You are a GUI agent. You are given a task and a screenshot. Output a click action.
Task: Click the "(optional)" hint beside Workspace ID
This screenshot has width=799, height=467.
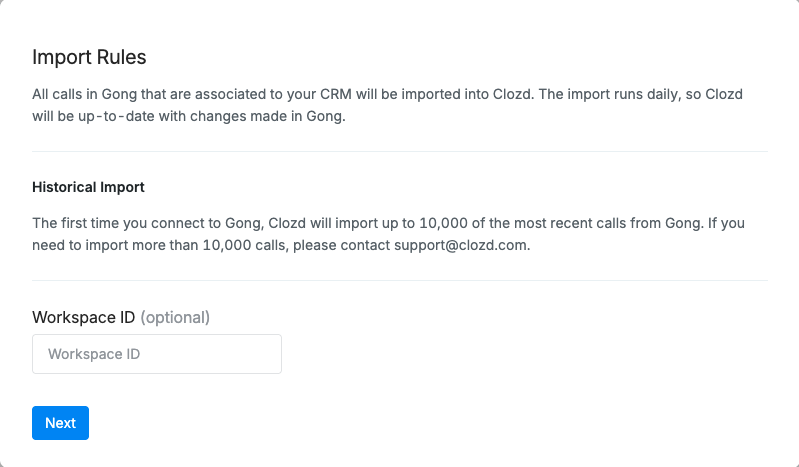175,317
